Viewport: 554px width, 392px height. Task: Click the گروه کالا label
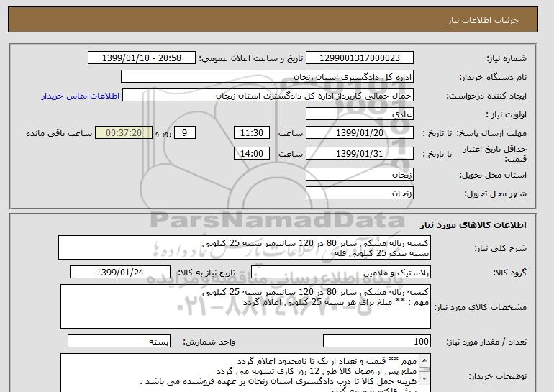click(509, 273)
